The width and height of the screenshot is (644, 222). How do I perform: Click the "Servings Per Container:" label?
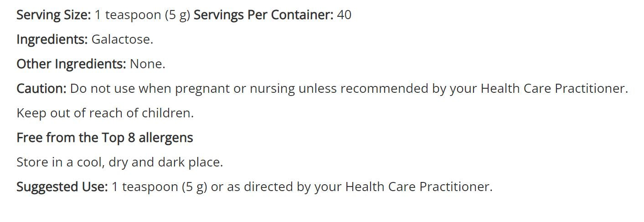coord(263,15)
